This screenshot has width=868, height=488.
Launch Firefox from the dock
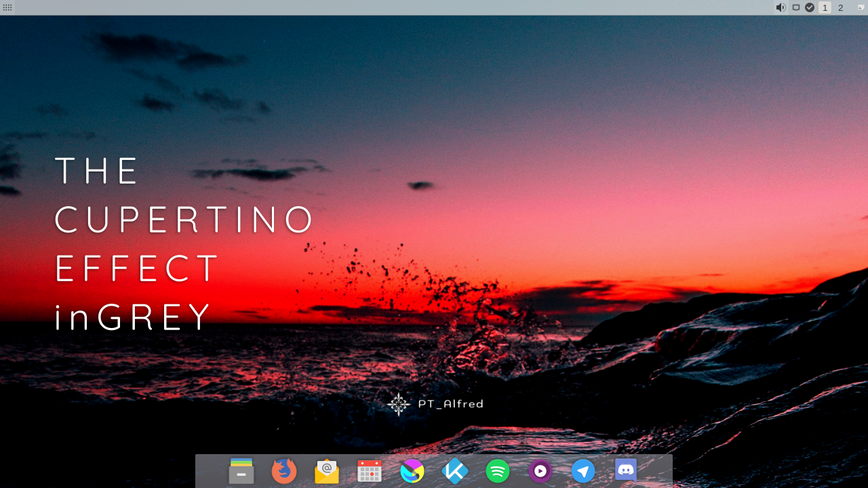[x=284, y=471]
